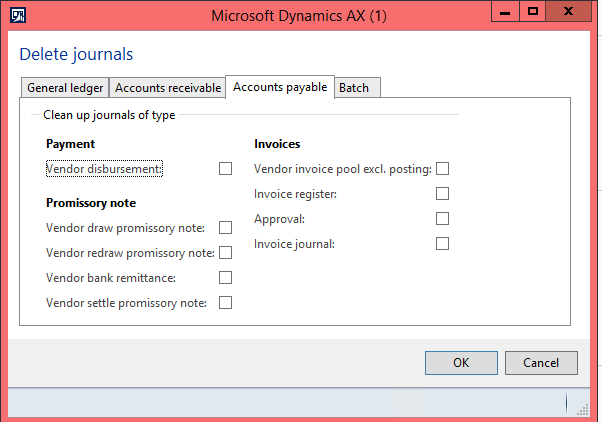Check the Vendor draw promissory note box
The width and height of the screenshot is (602, 422).
226,228
